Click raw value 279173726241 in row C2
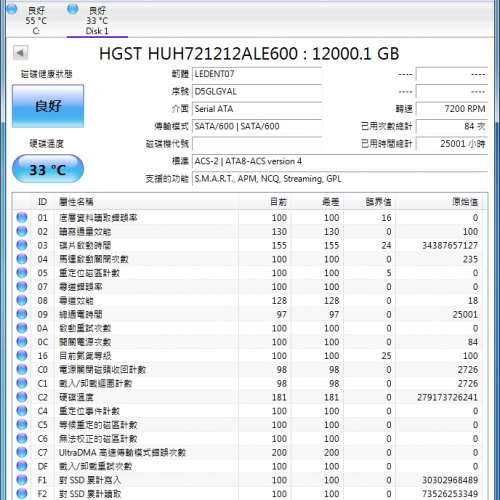Image resolution: width=500 pixels, height=500 pixels. point(447,397)
